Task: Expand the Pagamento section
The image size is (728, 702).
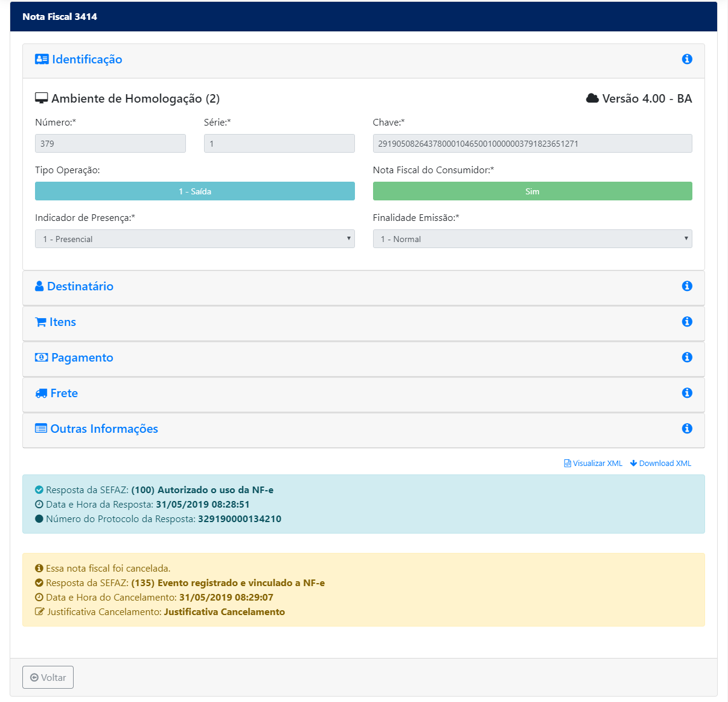Action: tap(82, 358)
